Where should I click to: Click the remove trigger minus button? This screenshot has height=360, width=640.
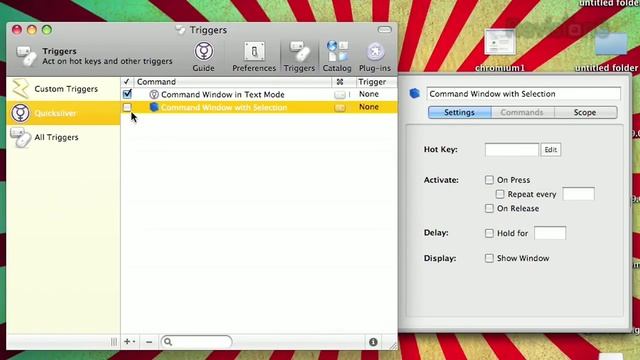point(149,342)
